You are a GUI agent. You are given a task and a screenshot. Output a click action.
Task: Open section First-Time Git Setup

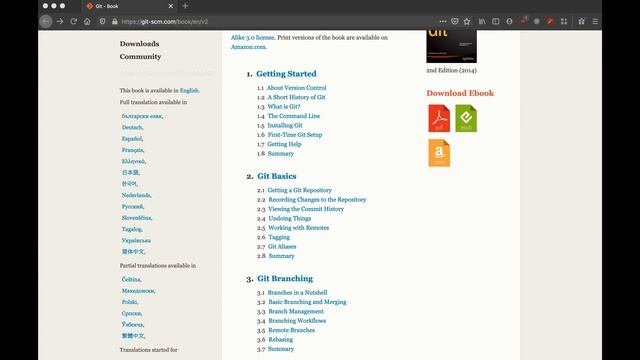[x=295, y=135]
